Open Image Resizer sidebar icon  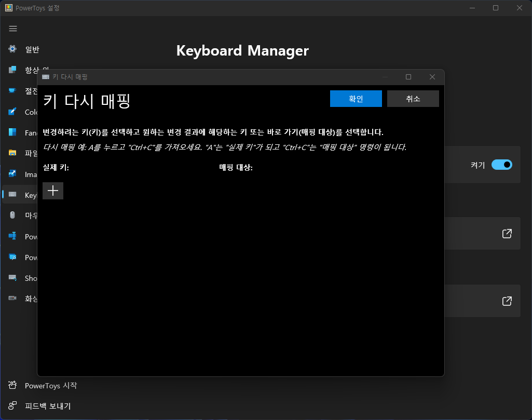[x=12, y=174]
